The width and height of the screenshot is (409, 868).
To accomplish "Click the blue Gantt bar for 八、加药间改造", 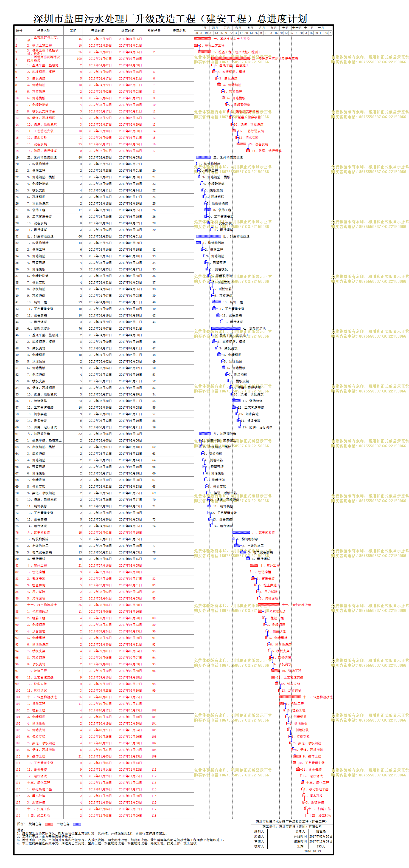I will coord(205,434).
